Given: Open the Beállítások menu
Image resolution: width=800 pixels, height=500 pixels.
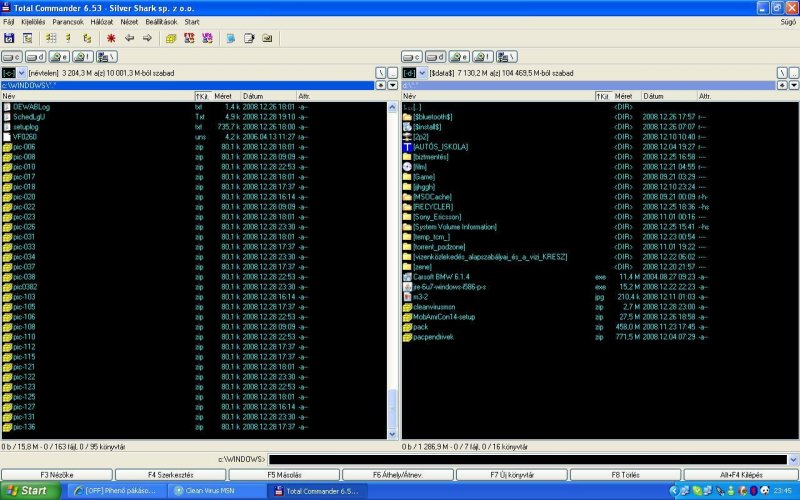Looking at the screenshot, I should (161, 22).
